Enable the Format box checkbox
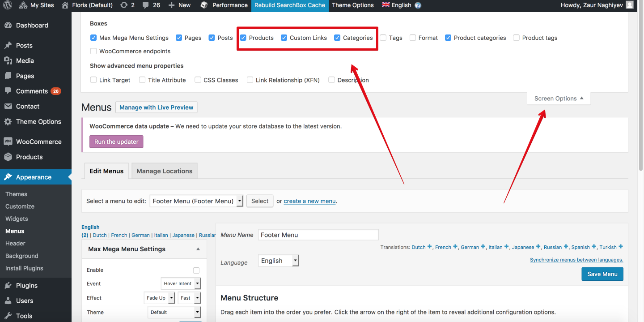Viewport: 644px width, 322px height. point(413,38)
